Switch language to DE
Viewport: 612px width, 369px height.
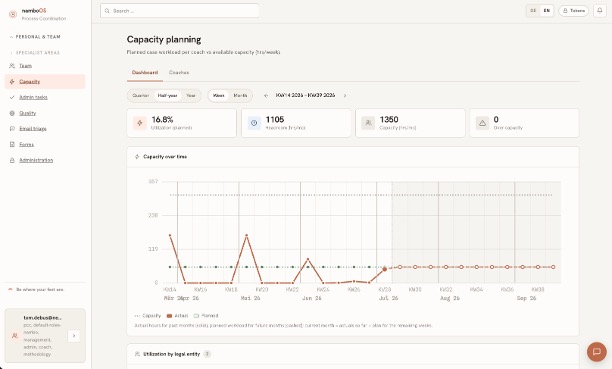click(533, 11)
